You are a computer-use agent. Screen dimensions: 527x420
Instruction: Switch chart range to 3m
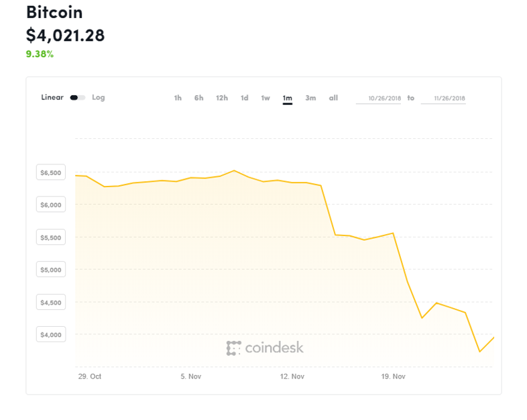click(x=310, y=98)
